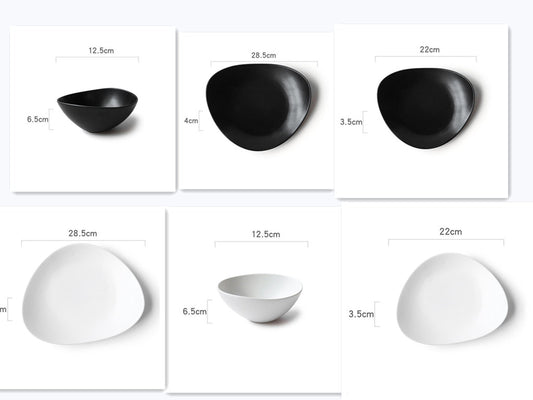Click the 12.5cm label above black bowl
This screenshot has height=400, width=533.
click(101, 51)
